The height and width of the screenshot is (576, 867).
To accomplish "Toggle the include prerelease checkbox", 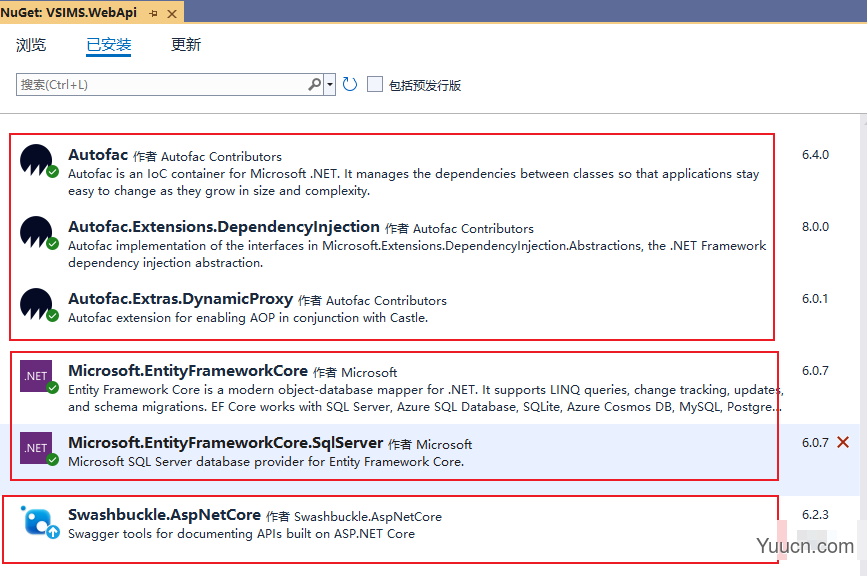I will (375, 85).
